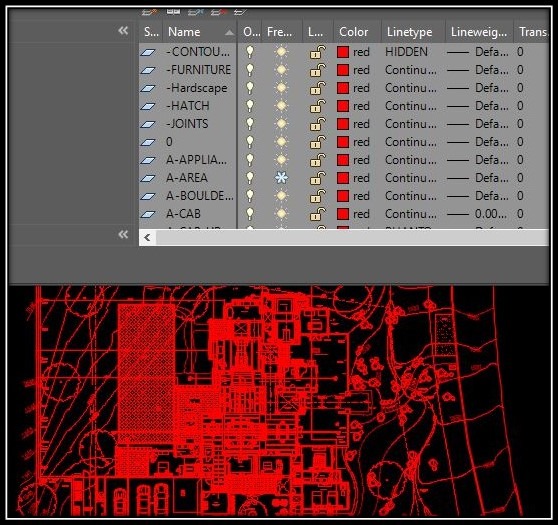Select status icon of A-AREA layer

[148, 178]
